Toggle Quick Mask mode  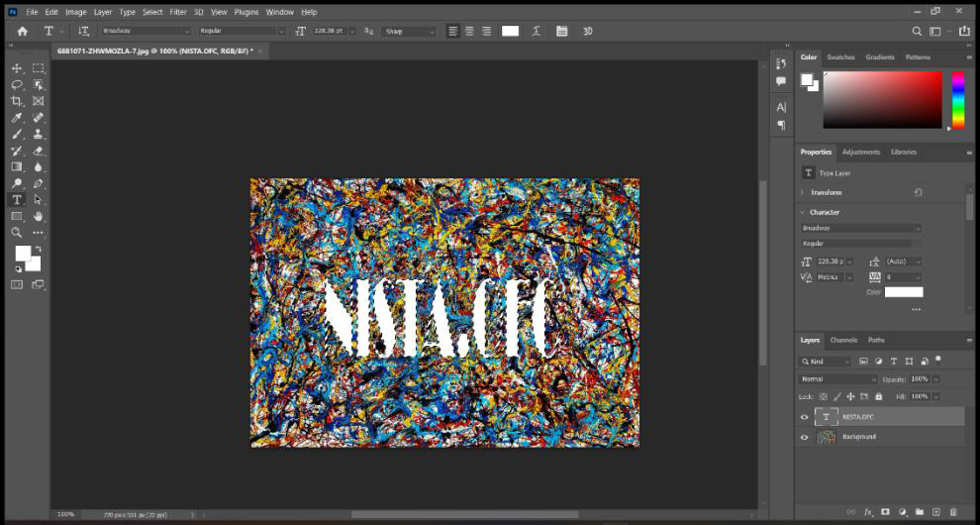coord(17,284)
